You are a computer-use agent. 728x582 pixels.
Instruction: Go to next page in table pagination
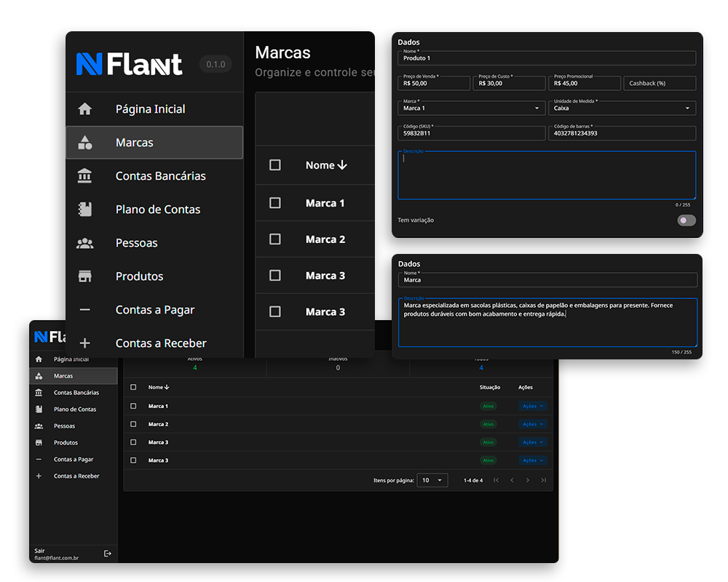point(528,480)
